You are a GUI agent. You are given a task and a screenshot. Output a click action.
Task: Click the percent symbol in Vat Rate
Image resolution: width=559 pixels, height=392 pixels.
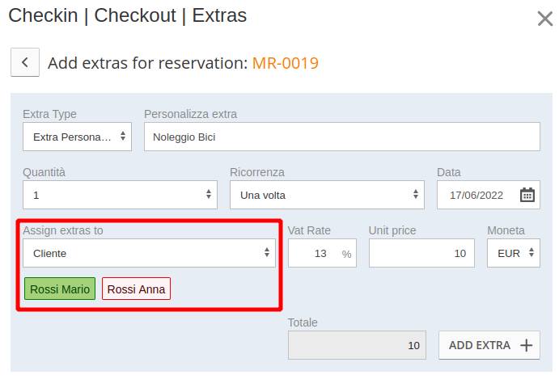pos(346,254)
